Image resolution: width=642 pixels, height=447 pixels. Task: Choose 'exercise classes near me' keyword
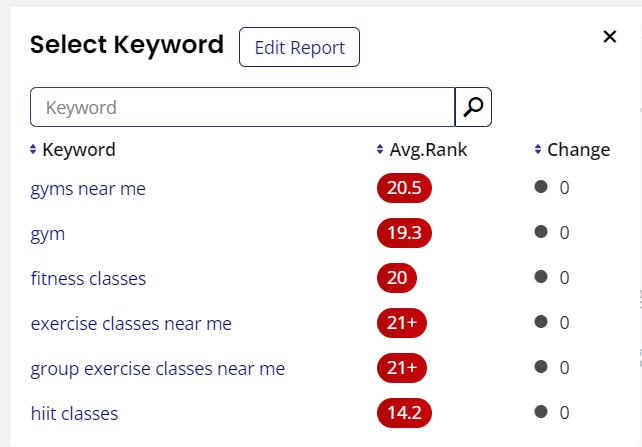pos(131,324)
